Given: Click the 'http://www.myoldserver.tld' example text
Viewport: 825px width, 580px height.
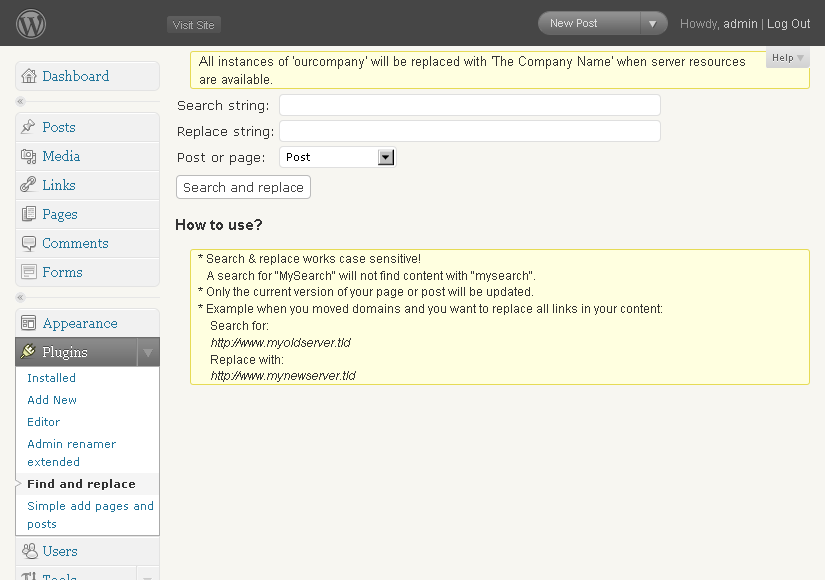Looking at the screenshot, I should (x=280, y=343).
